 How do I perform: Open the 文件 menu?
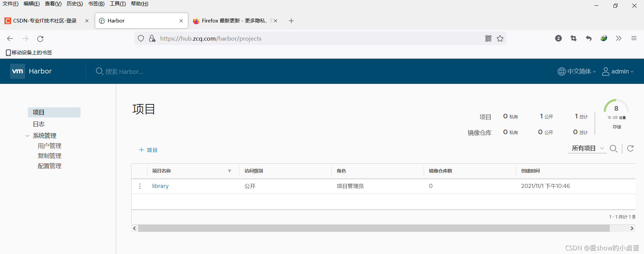tap(10, 4)
